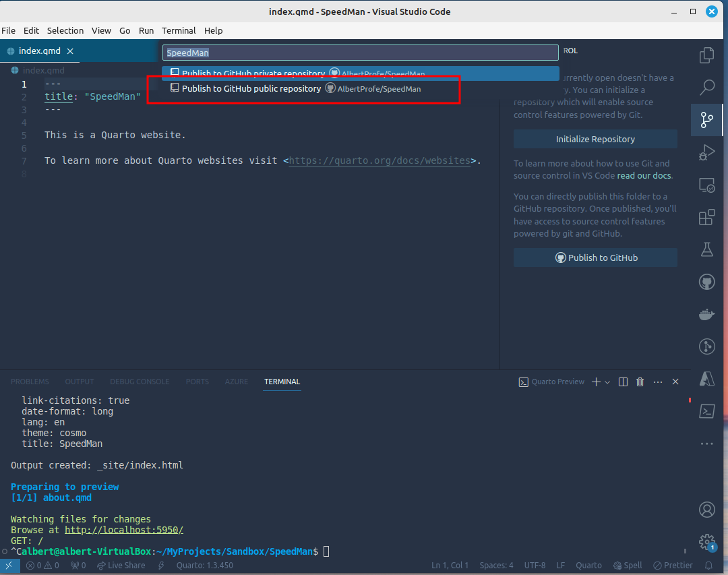The width and height of the screenshot is (728, 575).
Task: Select the Source Control activity icon
Action: pos(706,119)
